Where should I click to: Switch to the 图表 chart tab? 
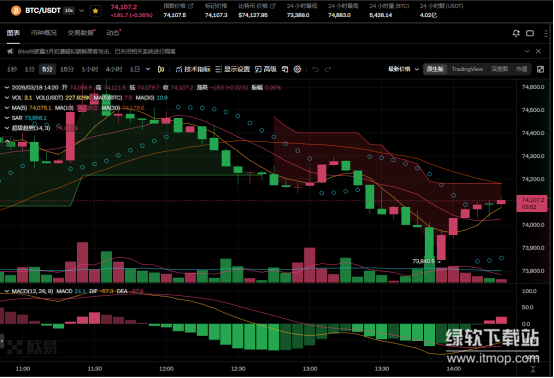pos(13,33)
